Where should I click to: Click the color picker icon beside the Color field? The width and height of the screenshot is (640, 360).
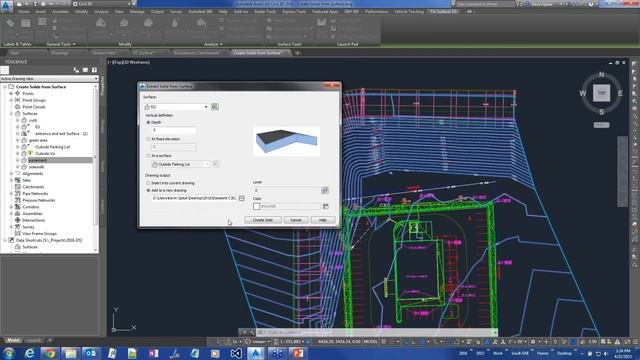[x=325, y=206]
